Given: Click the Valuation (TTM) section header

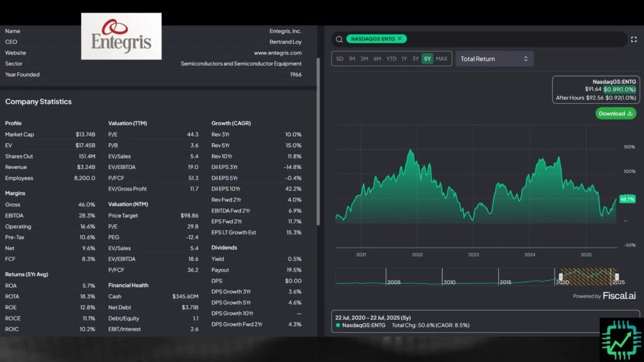Looking at the screenshot, I should [x=128, y=123].
